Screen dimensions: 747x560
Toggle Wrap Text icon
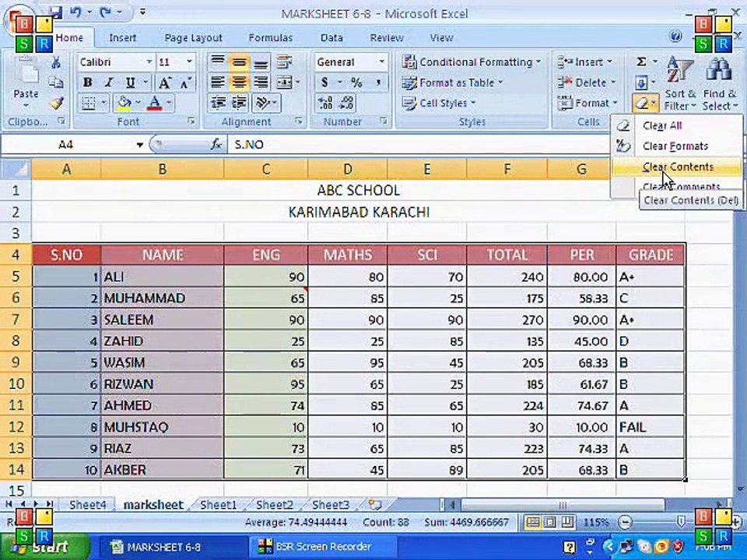[x=285, y=61]
